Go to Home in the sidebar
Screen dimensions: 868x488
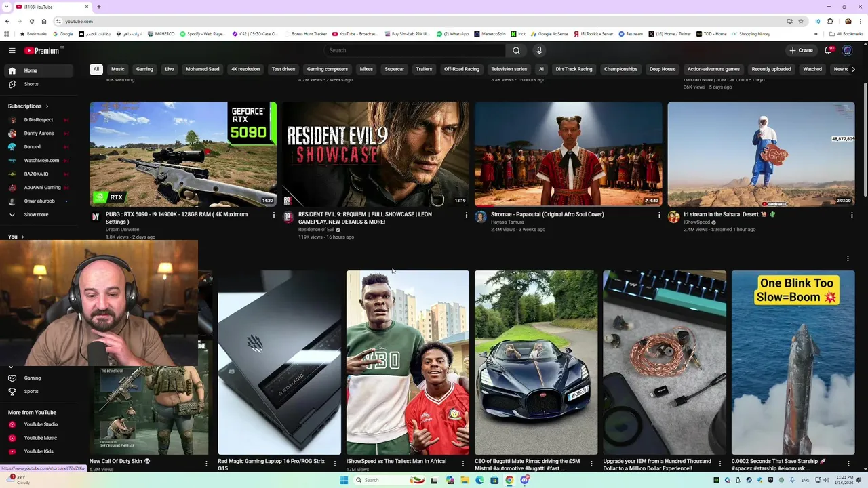(x=39, y=70)
